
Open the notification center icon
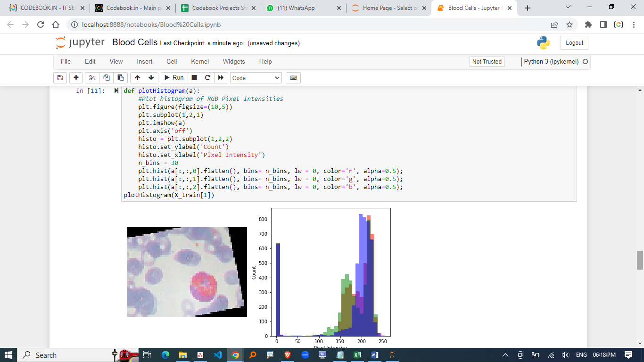point(628,355)
